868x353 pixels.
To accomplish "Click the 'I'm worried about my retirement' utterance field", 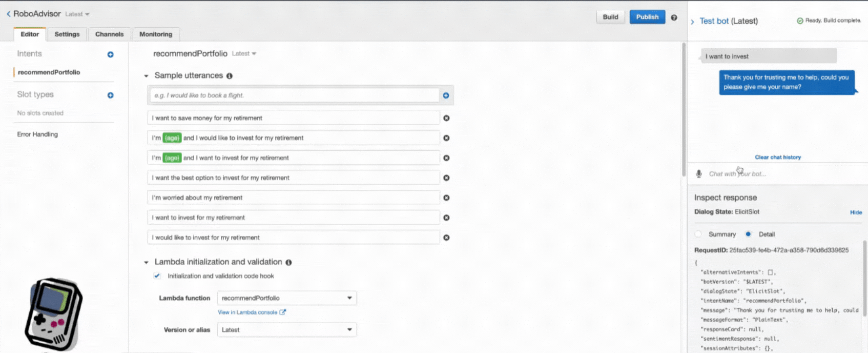I will pos(293,198).
